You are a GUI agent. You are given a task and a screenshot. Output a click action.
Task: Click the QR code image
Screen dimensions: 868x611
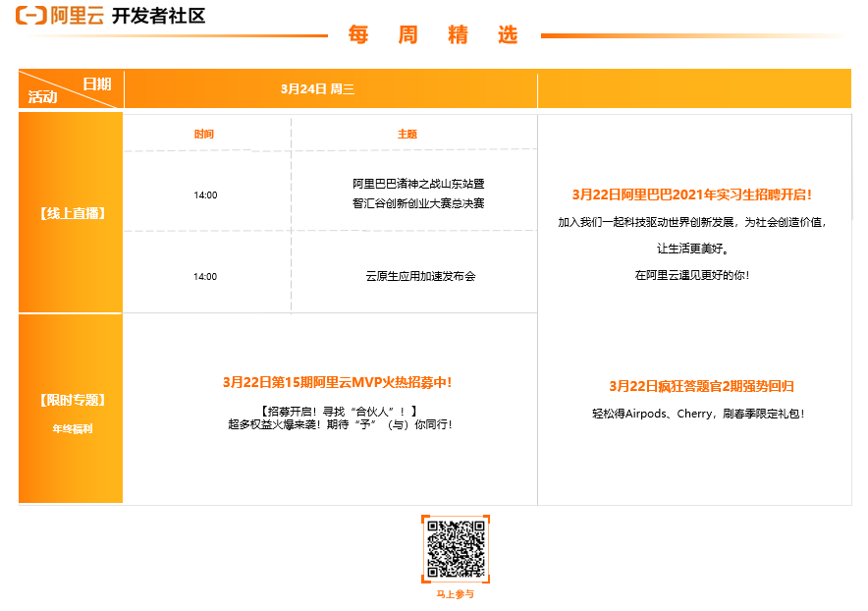(456, 549)
